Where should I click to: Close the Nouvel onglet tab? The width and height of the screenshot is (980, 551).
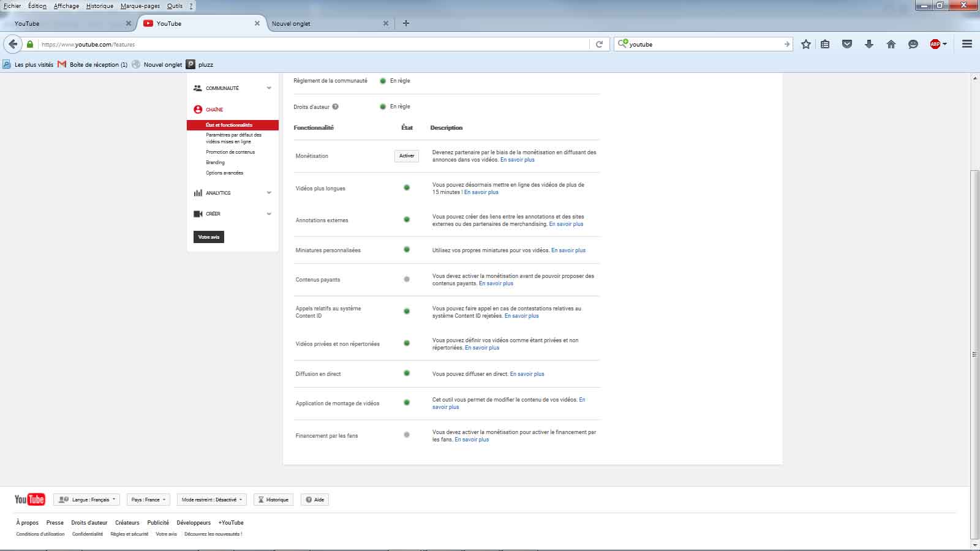click(386, 23)
